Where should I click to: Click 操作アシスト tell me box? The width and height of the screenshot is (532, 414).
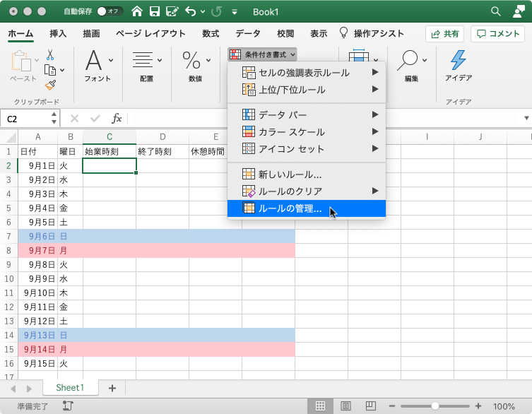(372, 34)
